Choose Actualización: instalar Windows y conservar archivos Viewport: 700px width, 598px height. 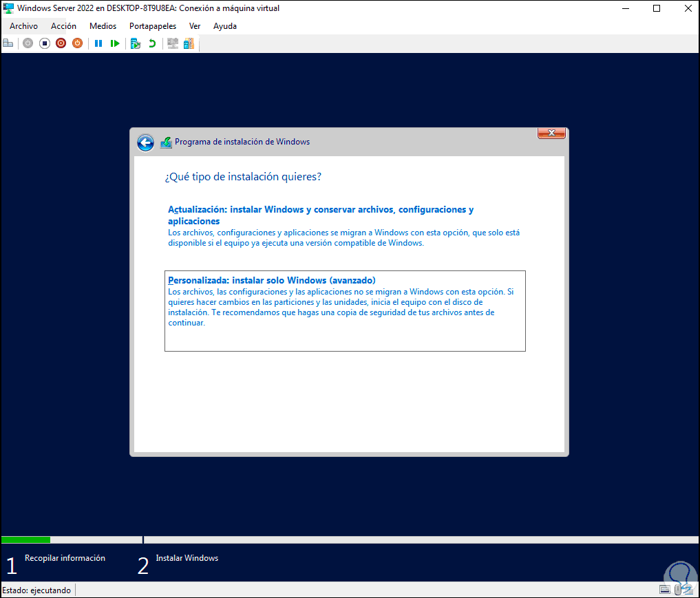pos(345,226)
